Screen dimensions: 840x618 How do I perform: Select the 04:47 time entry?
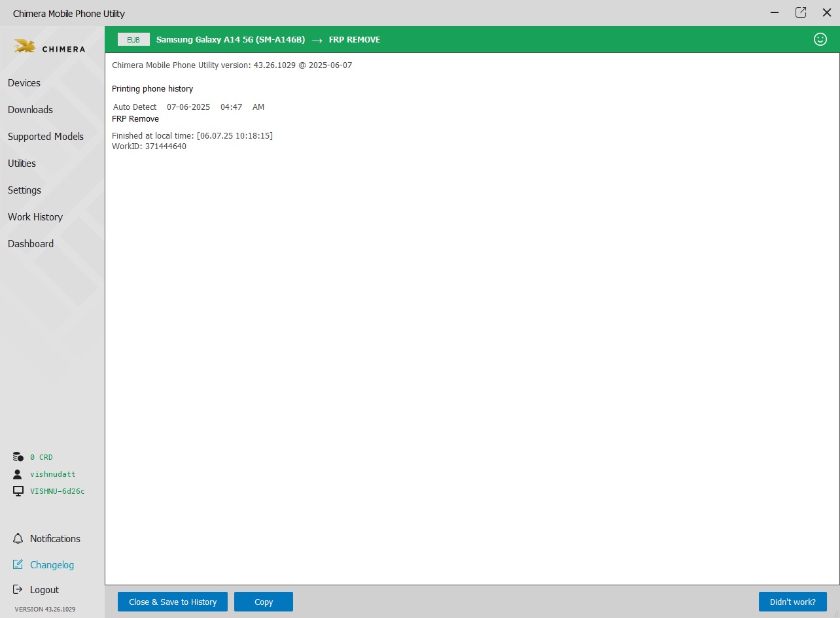232,107
